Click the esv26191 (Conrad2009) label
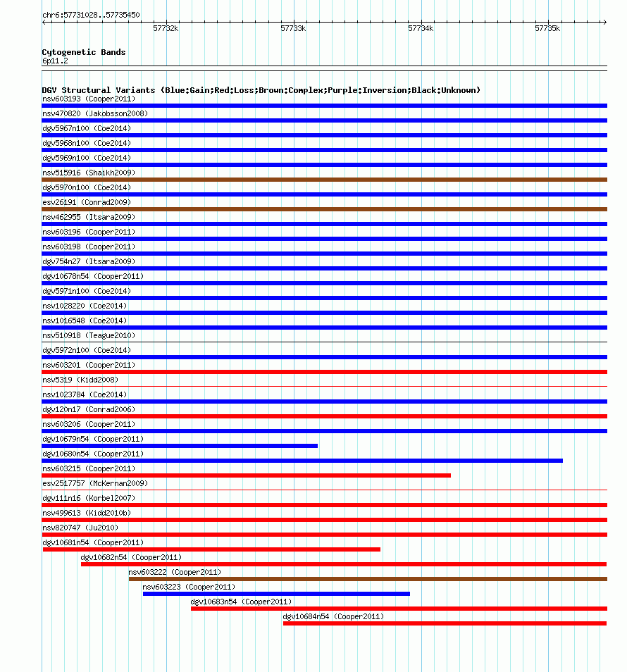The image size is (627, 672). pos(87,202)
